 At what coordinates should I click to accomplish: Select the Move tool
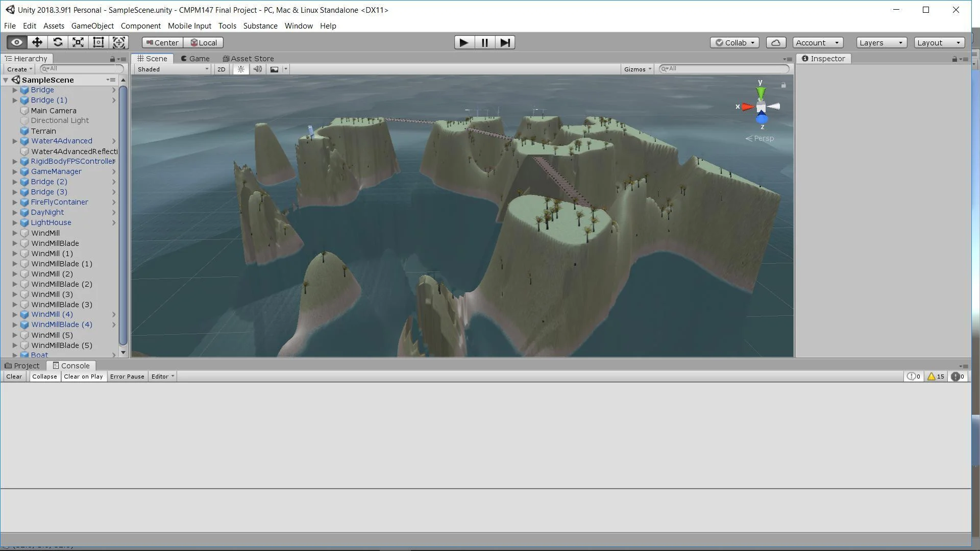click(x=37, y=42)
